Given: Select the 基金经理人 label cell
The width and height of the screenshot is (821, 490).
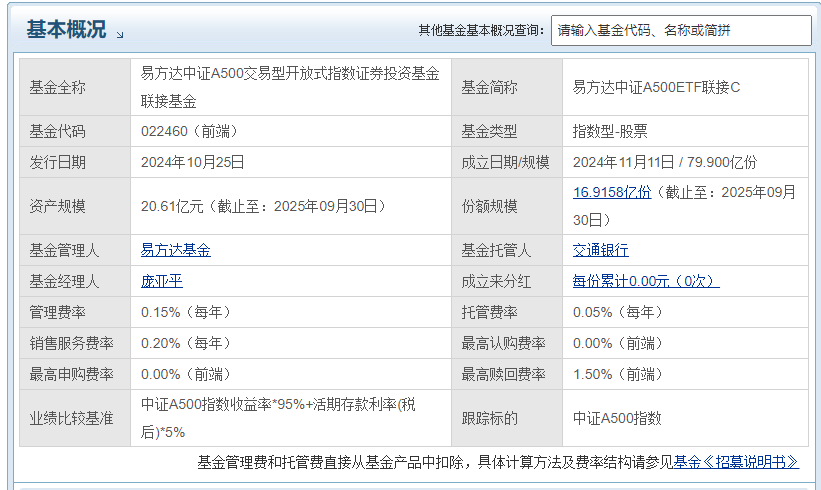Looking at the screenshot, I should click(75, 282).
